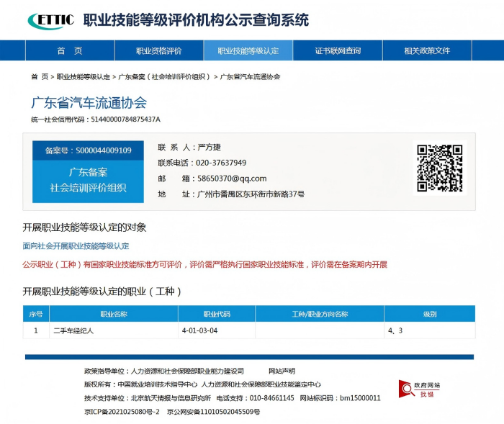
Task: Select the 职业技能等级认定 navigation tab
Action: point(248,50)
